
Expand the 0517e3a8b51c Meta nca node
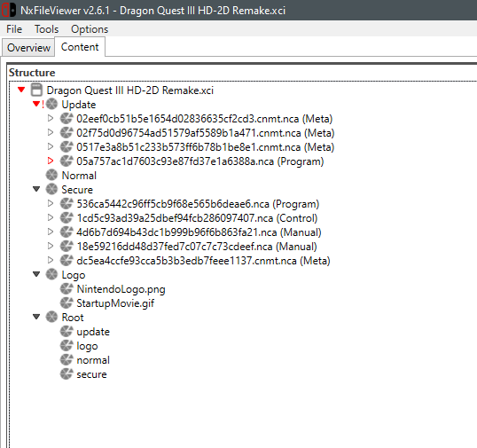click(x=51, y=146)
